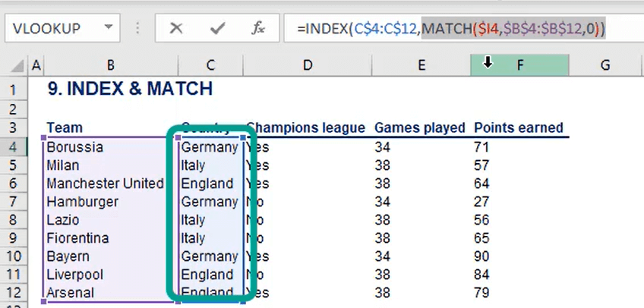Expand the Name Box dropdown arrow

(x=109, y=27)
